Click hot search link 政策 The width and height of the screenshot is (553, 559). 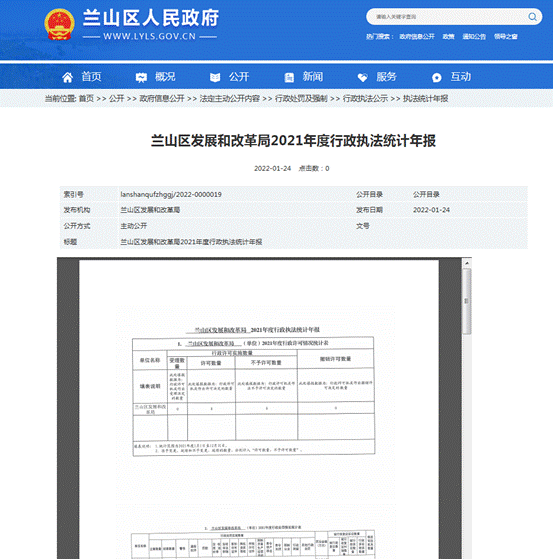pos(449,37)
